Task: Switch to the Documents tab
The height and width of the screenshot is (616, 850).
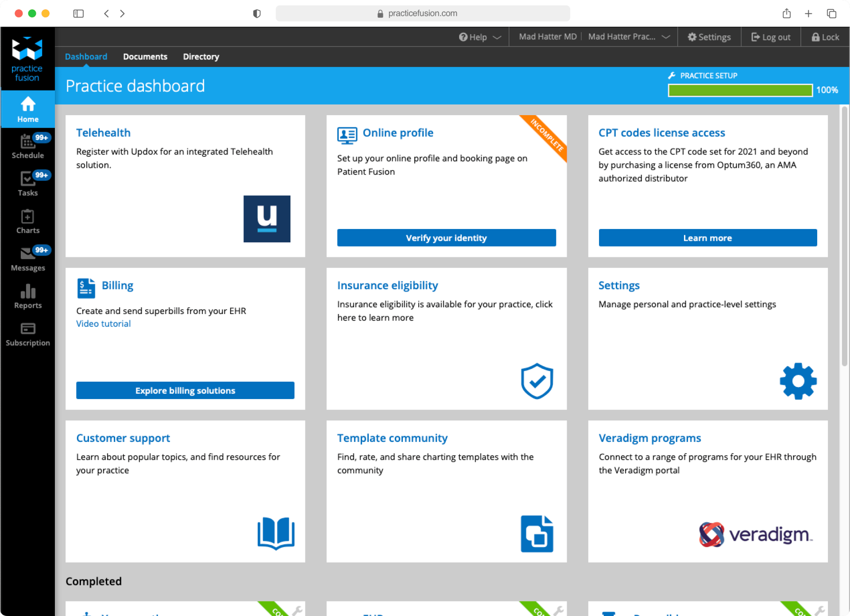Action: [x=145, y=57]
